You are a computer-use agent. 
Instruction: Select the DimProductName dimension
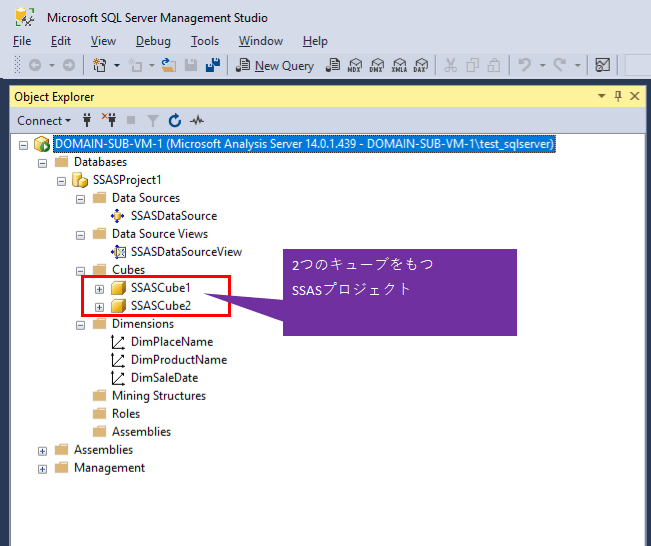tap(178, 360)
